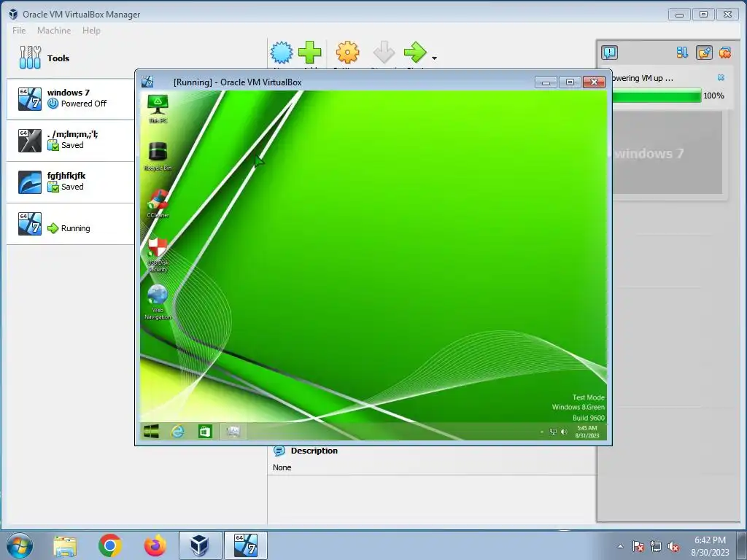The height and width of the screenshot is (560, 747).
Task: Open USB Disk Security desktop icon
Action: (158, 254)
